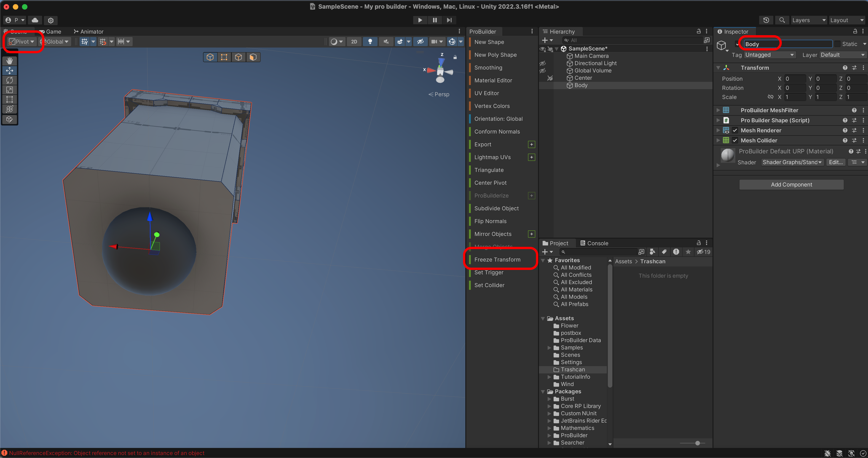This screenshot has height=458, width=868.
Task: Toggle the Mesh Renderer enabled checkbox
Action: (x=735, y=130)
